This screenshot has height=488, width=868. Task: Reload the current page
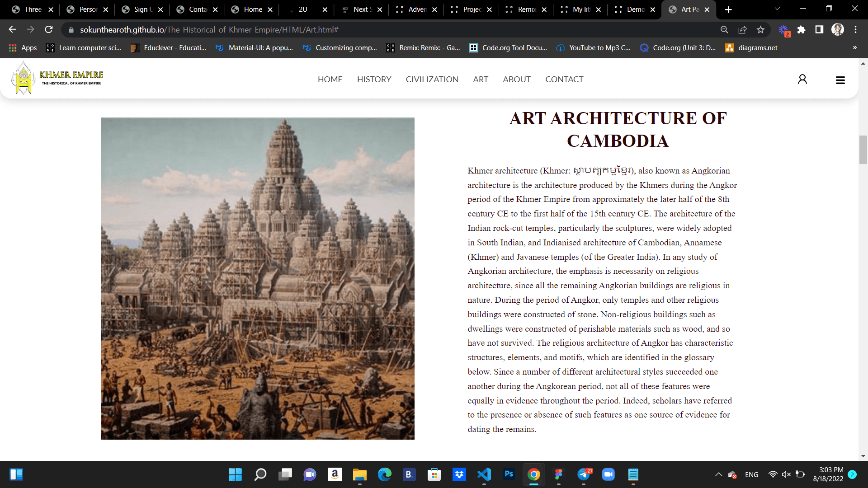(x=49, y=29)
